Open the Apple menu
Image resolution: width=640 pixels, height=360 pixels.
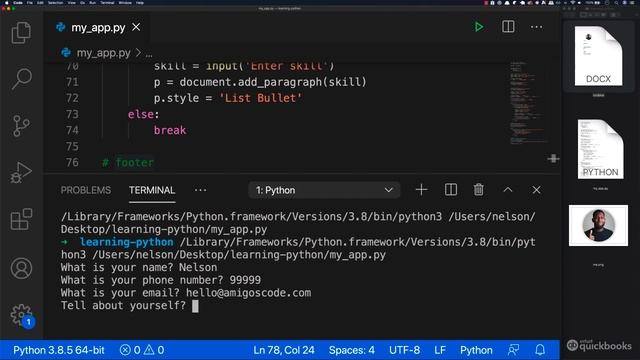point(7,2)
